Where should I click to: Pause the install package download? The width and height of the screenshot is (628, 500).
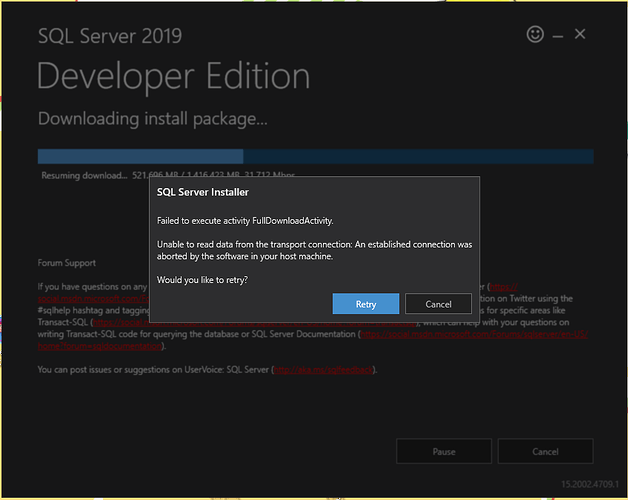pyautogui.click(x=444, y=451)
